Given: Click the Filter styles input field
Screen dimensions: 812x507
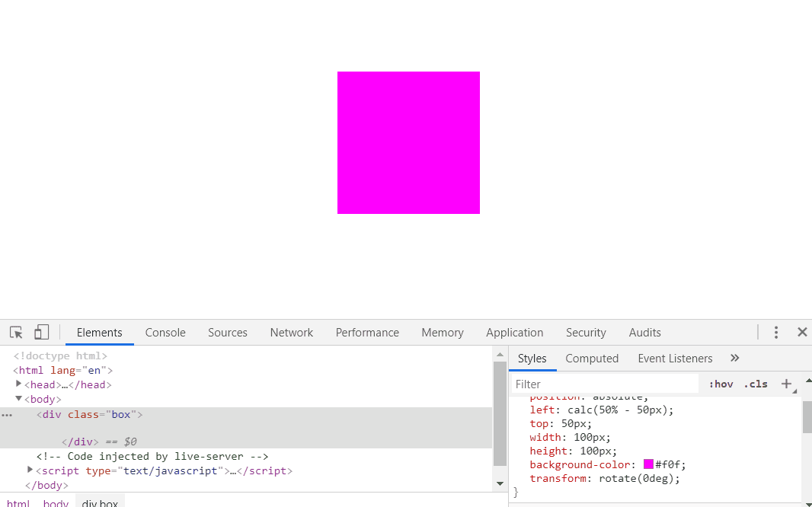Looking at the screenshot, I should pos(605,384).
